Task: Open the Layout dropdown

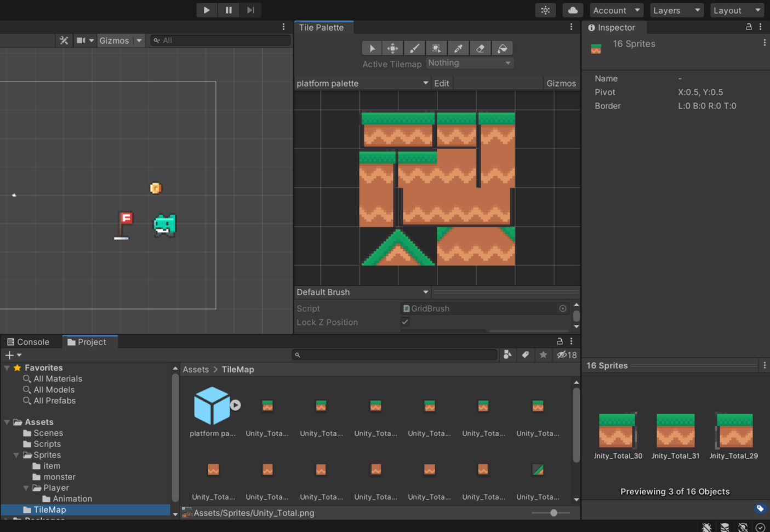Action: (737, 10)
